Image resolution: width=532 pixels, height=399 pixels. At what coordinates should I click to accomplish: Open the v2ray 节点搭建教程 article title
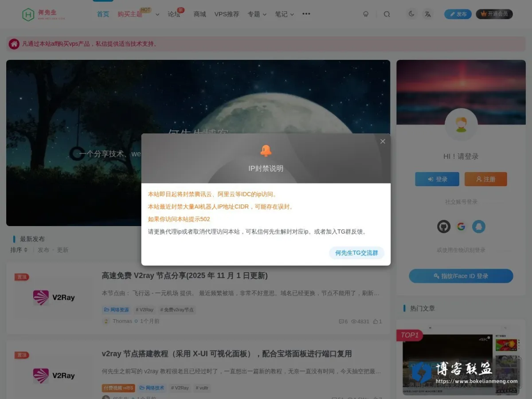coord(227,354)
